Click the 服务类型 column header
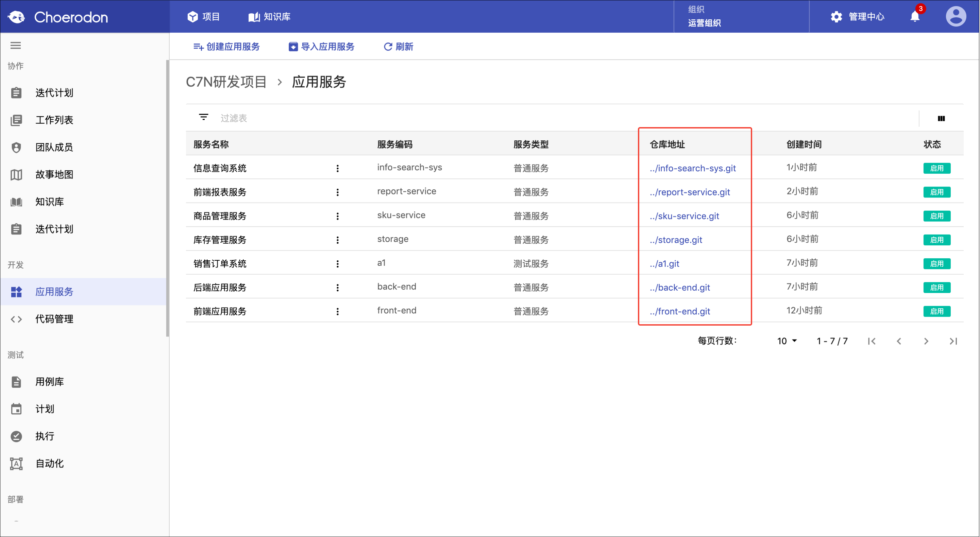The image size is (980, 537). 531,144
